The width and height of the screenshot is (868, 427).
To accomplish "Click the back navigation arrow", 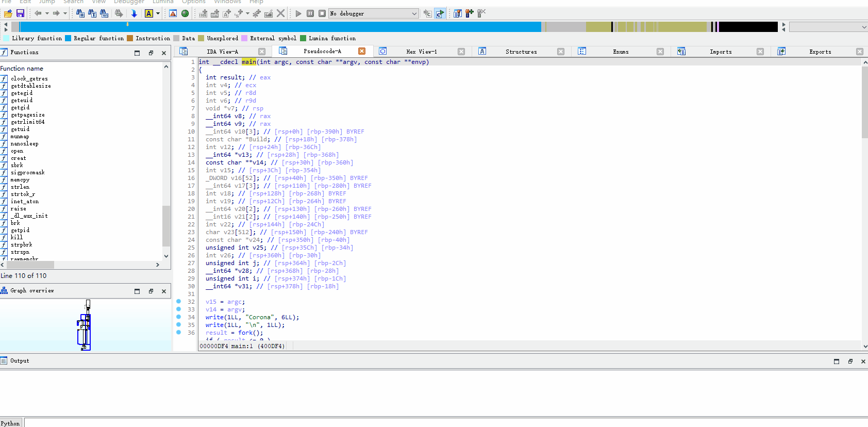I will click(x=38, y=13).
